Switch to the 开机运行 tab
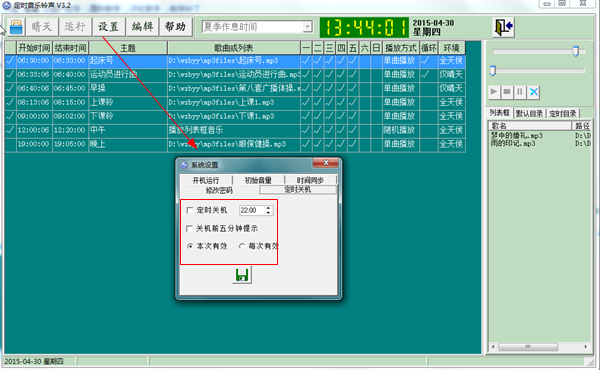600x370 pixels. tap(206, 180)
